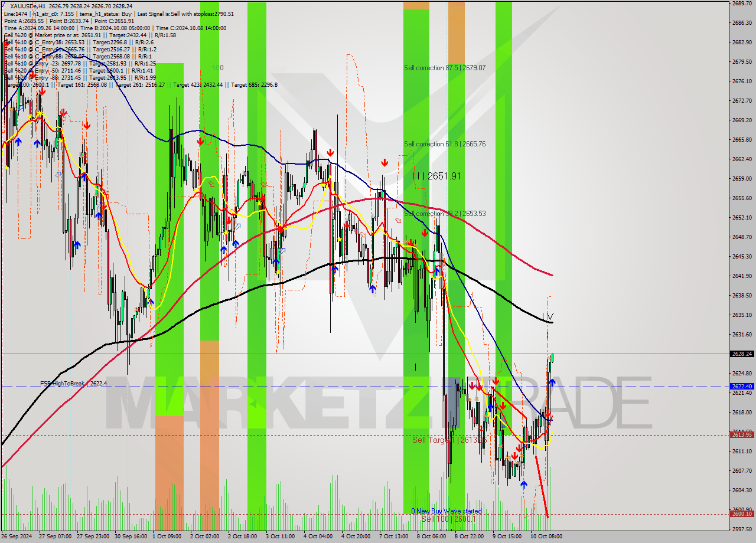
Task: Click the 'Sell 100 | 2600.1' label
Action: [448, 519]
